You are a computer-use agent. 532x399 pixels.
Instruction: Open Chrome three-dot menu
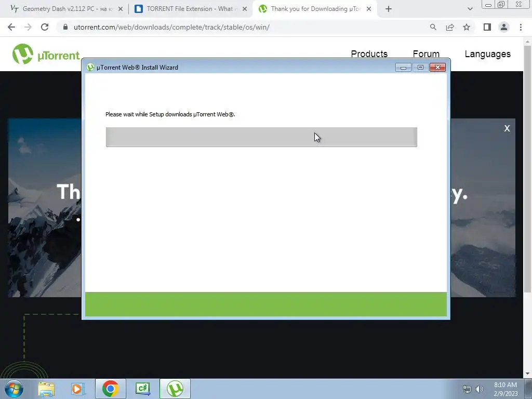pyautogui.click(x=521, y=27)
